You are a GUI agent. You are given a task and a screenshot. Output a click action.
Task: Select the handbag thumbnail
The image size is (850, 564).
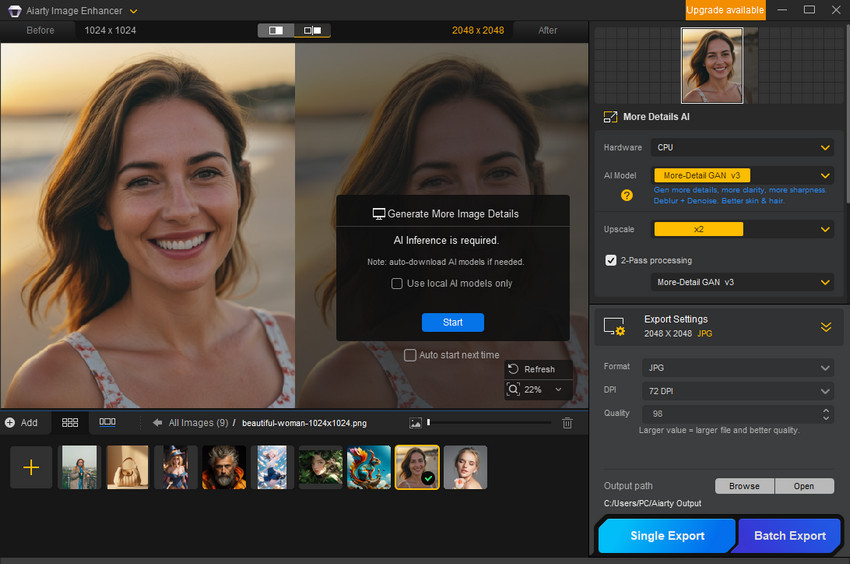click(127, 467)
